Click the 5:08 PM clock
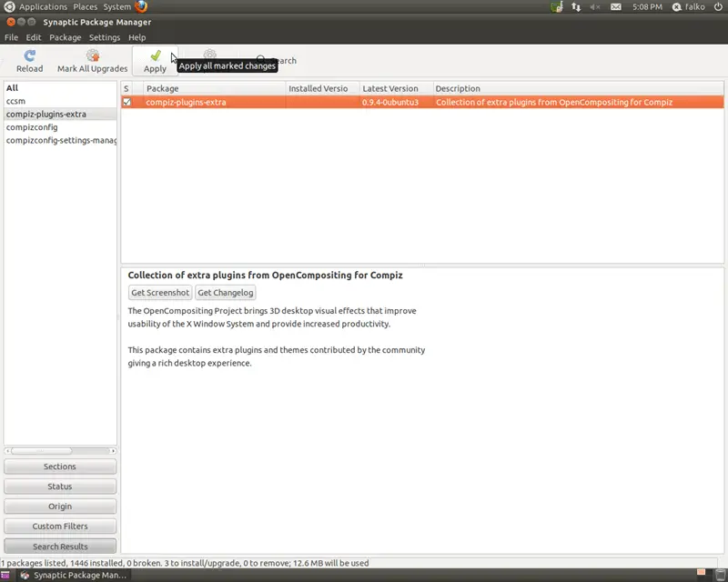Viewport: 728px width, 582px height. 647,7
